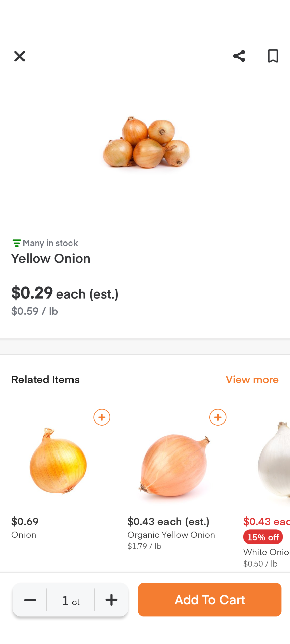The image size is (290, 644).
Task: Tap the 15% off badge
Action: (x=263, y=537)
